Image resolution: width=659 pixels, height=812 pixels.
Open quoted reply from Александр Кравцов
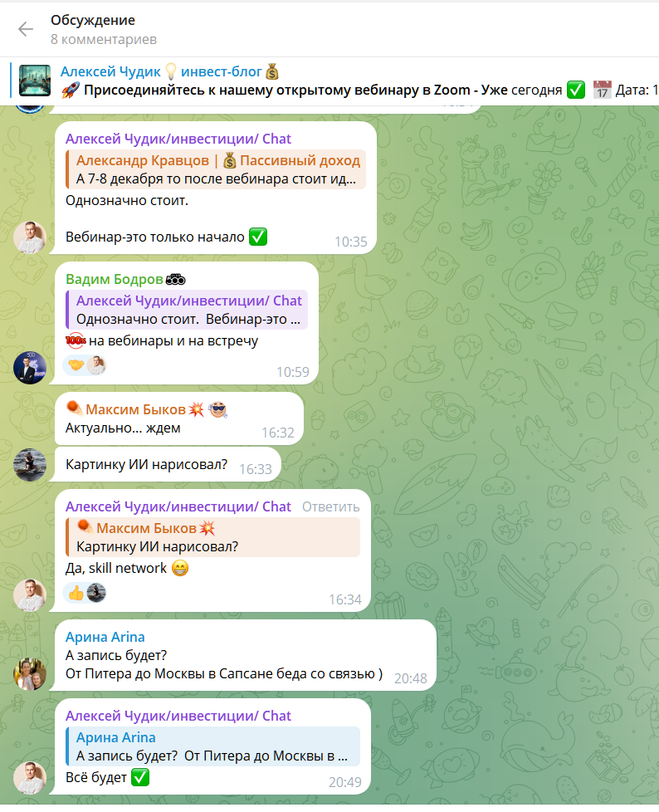(216, 169)
